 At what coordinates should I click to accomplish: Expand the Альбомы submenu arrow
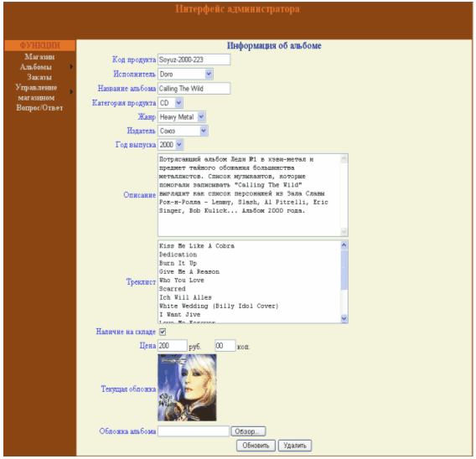(x=71, y=66)
